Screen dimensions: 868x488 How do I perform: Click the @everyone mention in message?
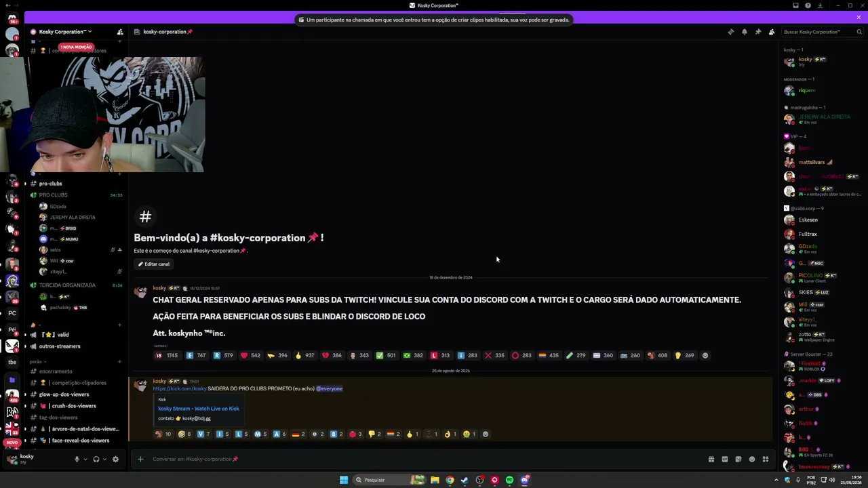330,389
